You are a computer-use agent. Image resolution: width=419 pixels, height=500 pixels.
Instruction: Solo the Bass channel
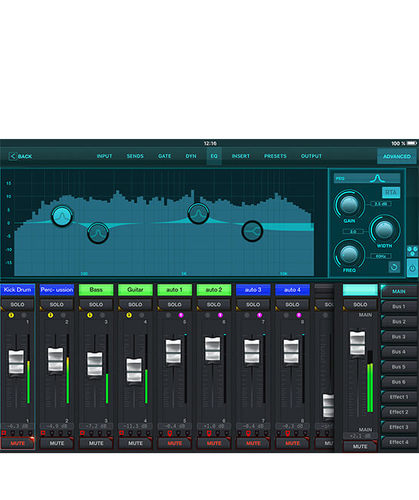[96, 305]
